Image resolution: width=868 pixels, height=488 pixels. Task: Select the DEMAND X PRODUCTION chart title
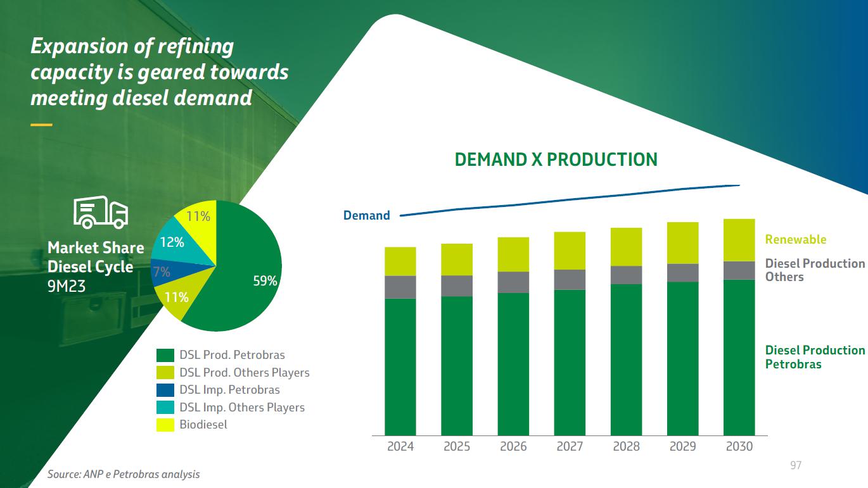coord(556,160)
